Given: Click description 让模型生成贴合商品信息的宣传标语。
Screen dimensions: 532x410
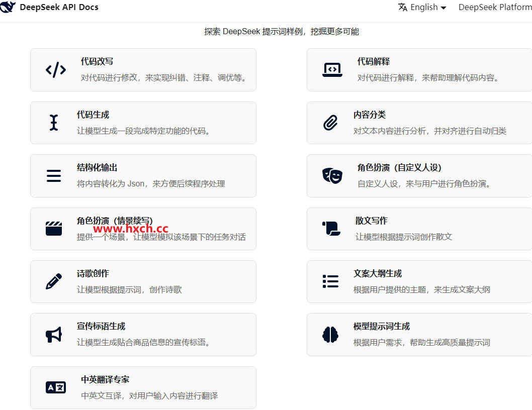Looking at the screenshot, I should click(144, 343).
